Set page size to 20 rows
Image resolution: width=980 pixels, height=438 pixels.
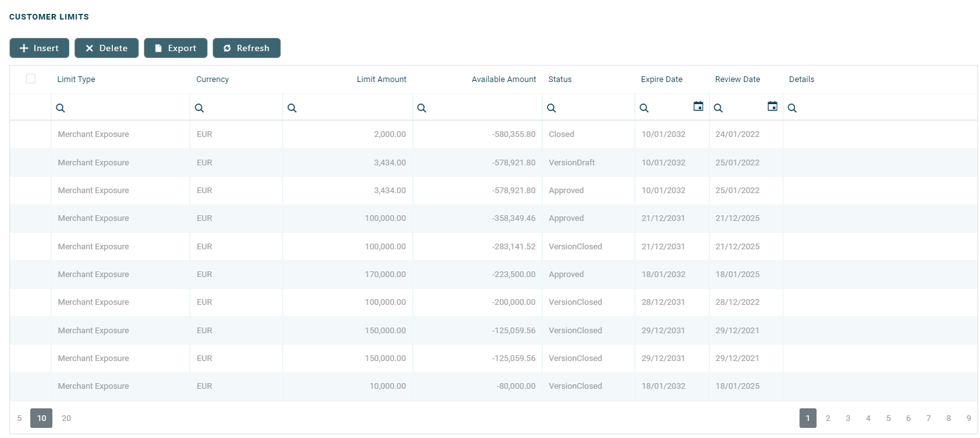(x=66, y=418)
